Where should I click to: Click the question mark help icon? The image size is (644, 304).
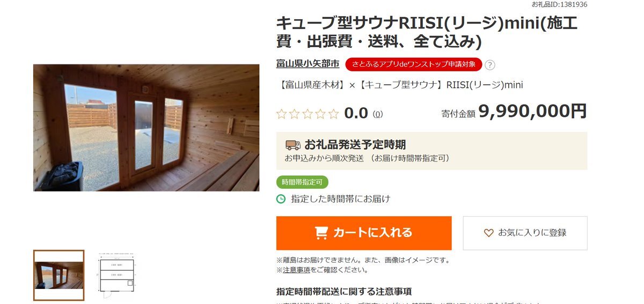(489, 65)
